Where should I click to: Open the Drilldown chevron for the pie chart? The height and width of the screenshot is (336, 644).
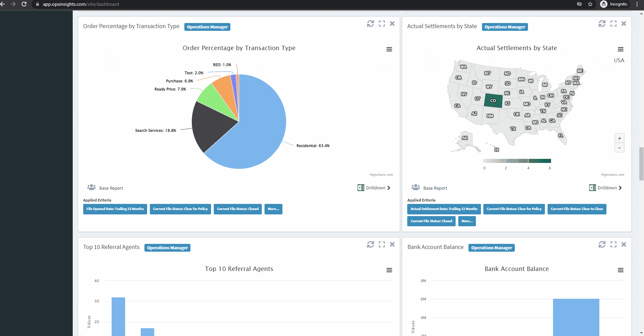click(388, 187)
